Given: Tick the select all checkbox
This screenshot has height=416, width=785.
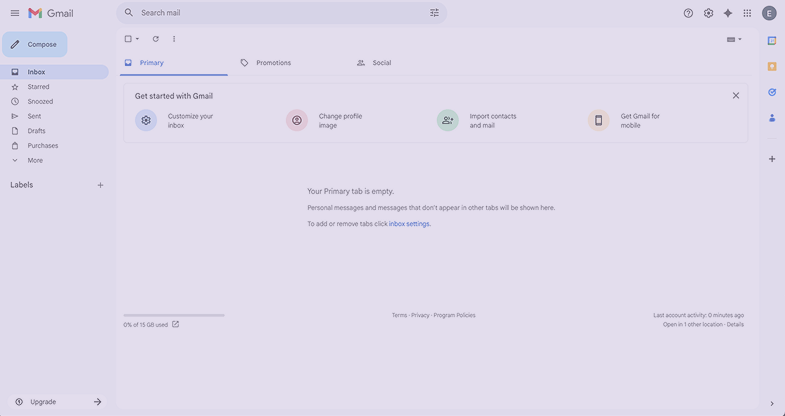Looking at the screenshot, I should click(x=128, y=39).
